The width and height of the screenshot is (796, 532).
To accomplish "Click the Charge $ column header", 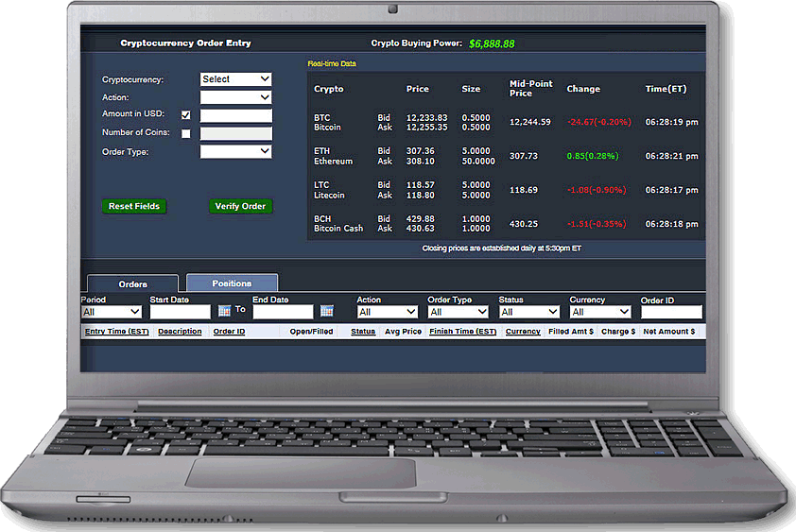I will click(x=618, y=332).
